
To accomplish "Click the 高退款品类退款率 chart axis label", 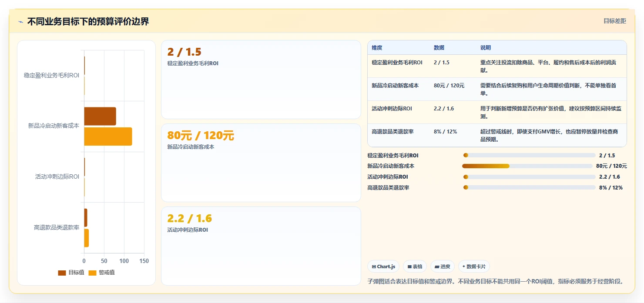I will click(x=57, y=227).
